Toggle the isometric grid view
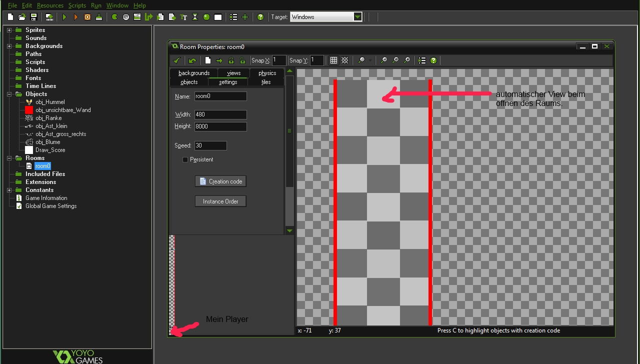This screenshot has width=640, height=364. click(x=345, y=60)
